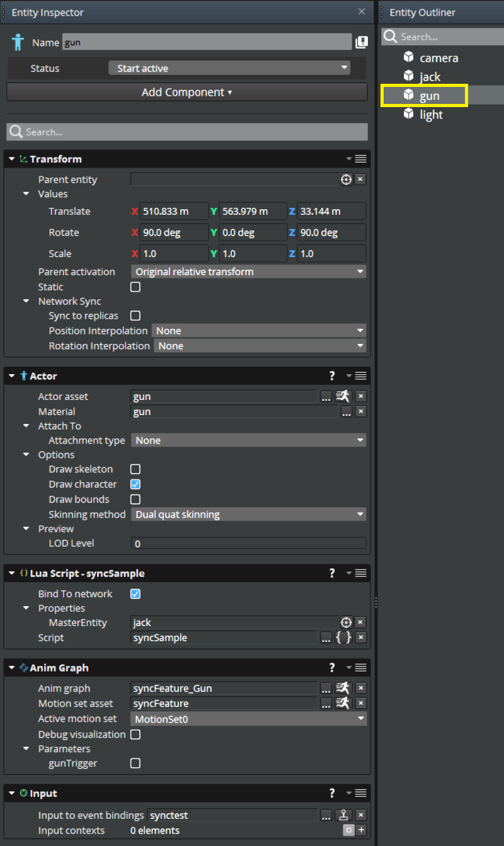Screen dimensions: 504x846
Task: Open the Position Interpolation dropdown
Action: pyautogui.click(x=260, y=330)
